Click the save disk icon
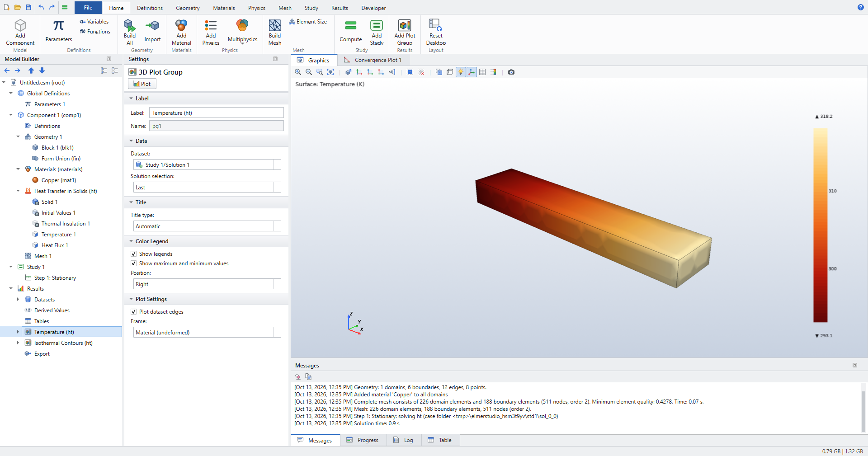 [x=28, y=7]
